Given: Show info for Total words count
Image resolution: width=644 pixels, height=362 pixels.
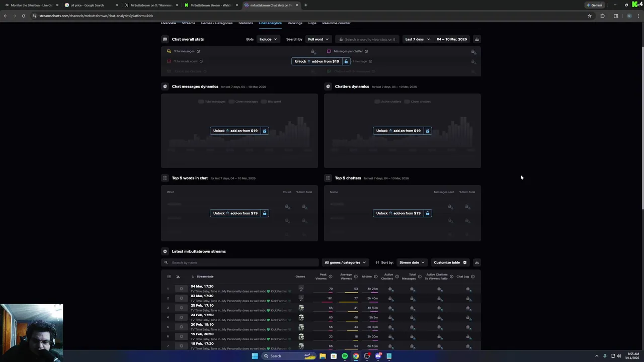Looking at the screenshot, I should [201, 61].
